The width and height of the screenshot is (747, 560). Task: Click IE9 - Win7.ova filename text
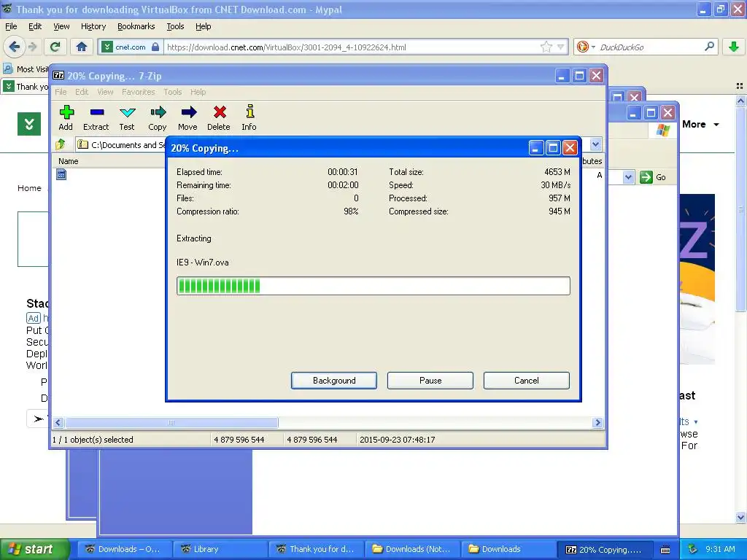(x=203, y=262)
